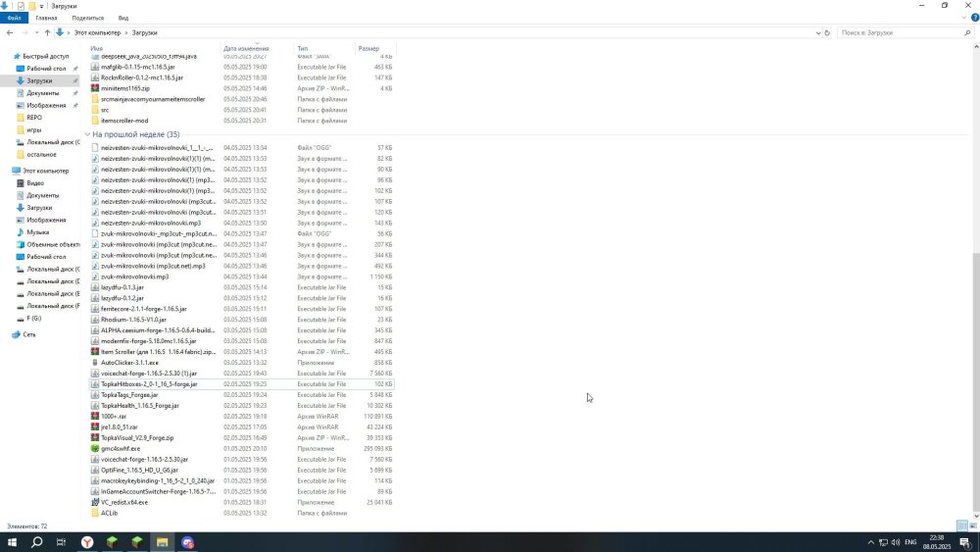The width and height of the screenshot is (980, 552).
Task: Switch to the Поделиться ribbon tab
Action: 87,18
